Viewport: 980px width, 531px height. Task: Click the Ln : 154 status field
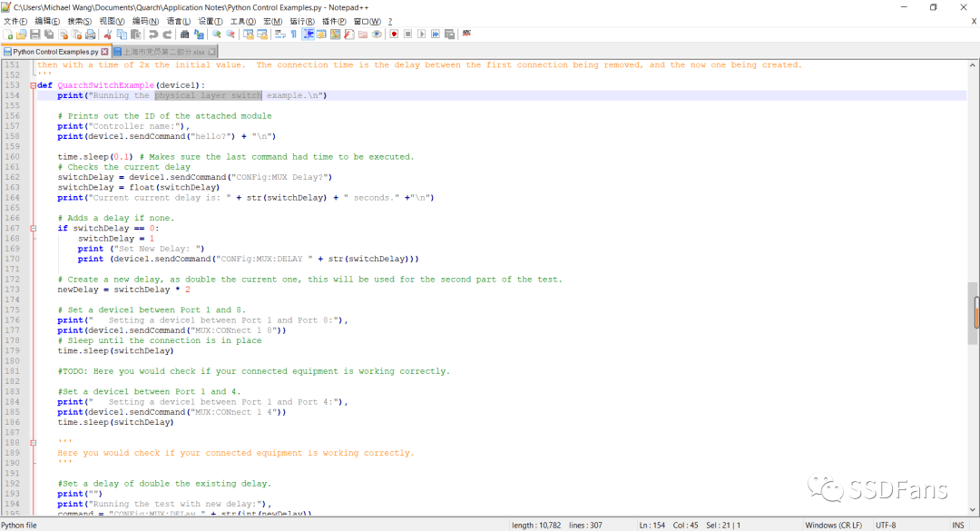pos(652,526)
